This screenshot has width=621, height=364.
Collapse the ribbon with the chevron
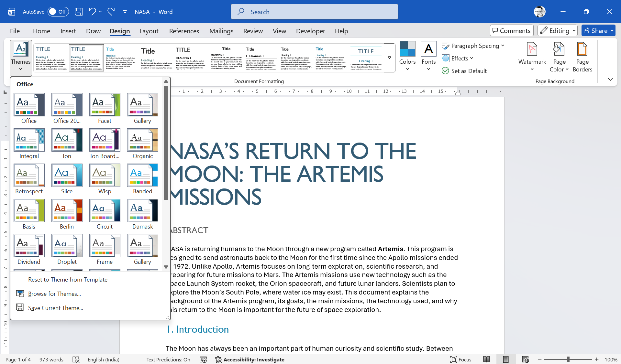[x=610, y=79]
